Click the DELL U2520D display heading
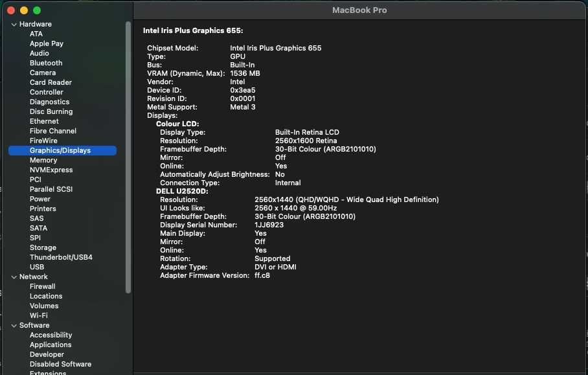 [x=182, y=192]
